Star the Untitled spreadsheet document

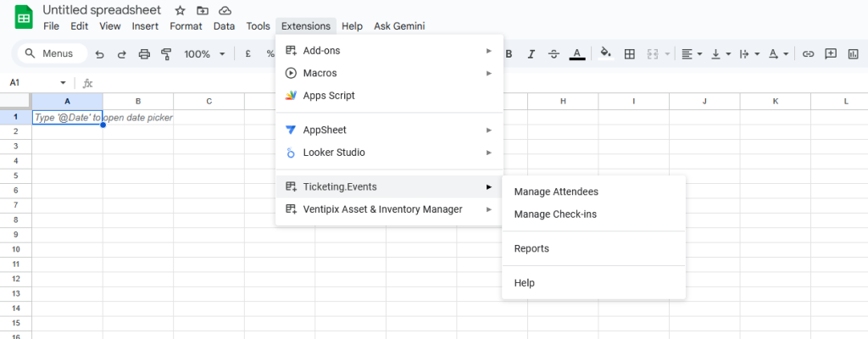click(180, 10)
